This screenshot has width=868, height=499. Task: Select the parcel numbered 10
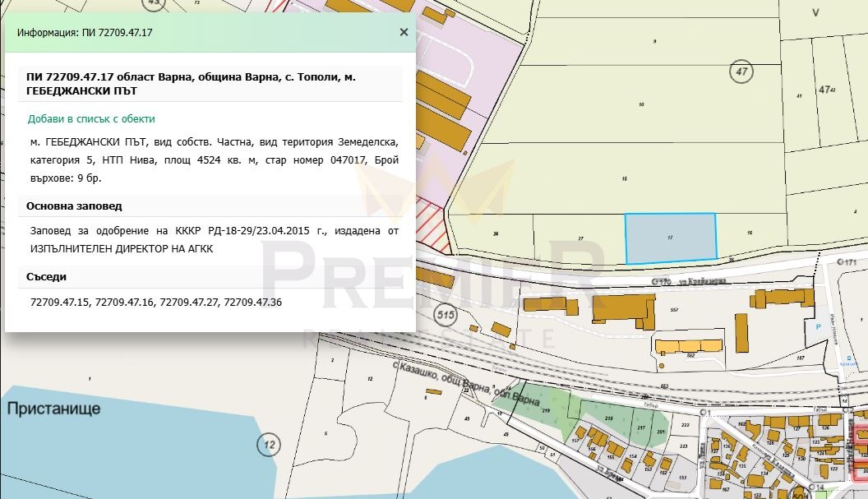[x=641, y=104]
